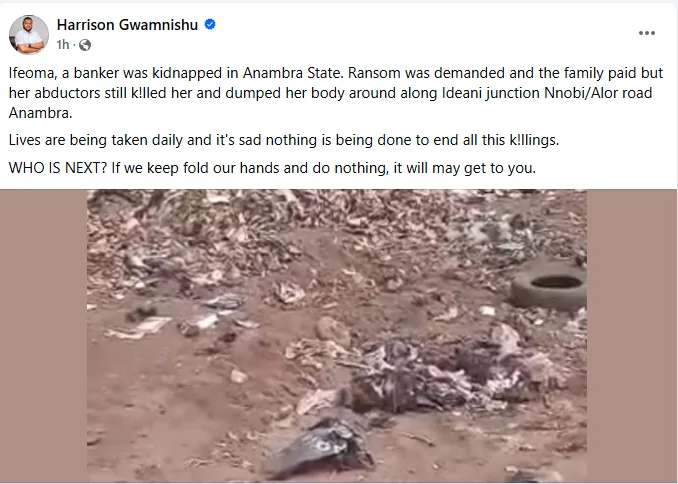
Task: Click the blue verified badge icon
Action: point(210,25)
